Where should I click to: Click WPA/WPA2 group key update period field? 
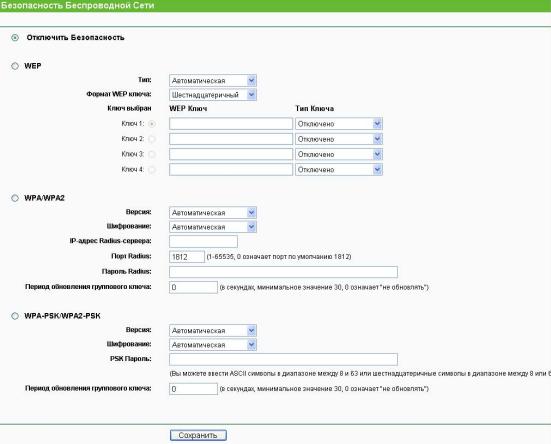(193, 287)
